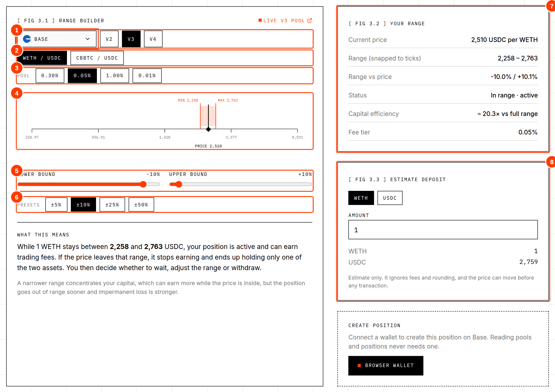Viewport: 555px width, 392px height.
Task: Choose the 1.00% fee pool
Action: (x=115, y=76)
